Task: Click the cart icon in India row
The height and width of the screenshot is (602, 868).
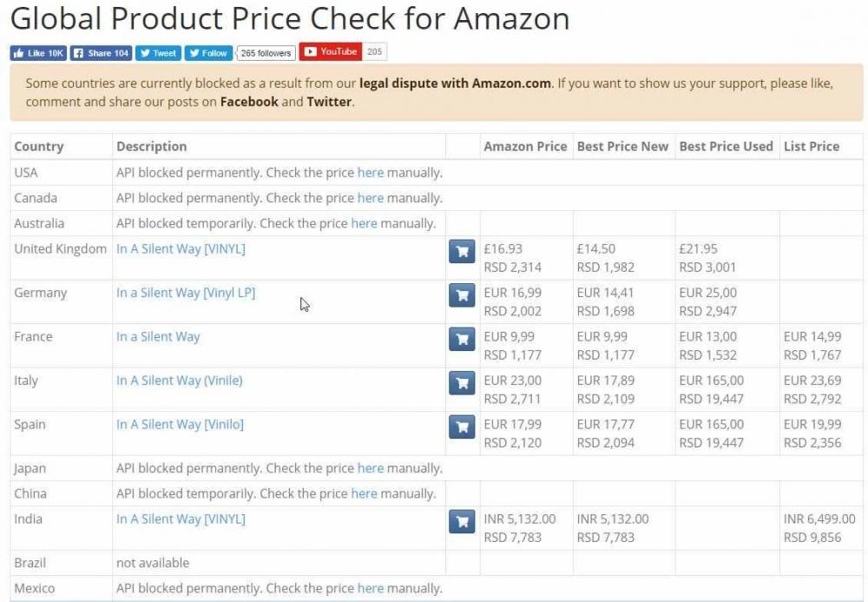Action: [x=462, y=521]
